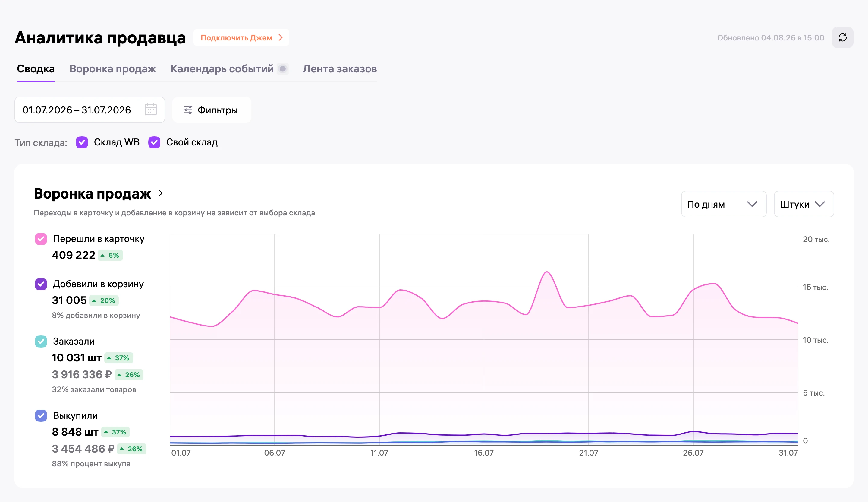Viewport: 868px width, 502px height.
Task: Click the date range input field
Action: coord(90,110)
